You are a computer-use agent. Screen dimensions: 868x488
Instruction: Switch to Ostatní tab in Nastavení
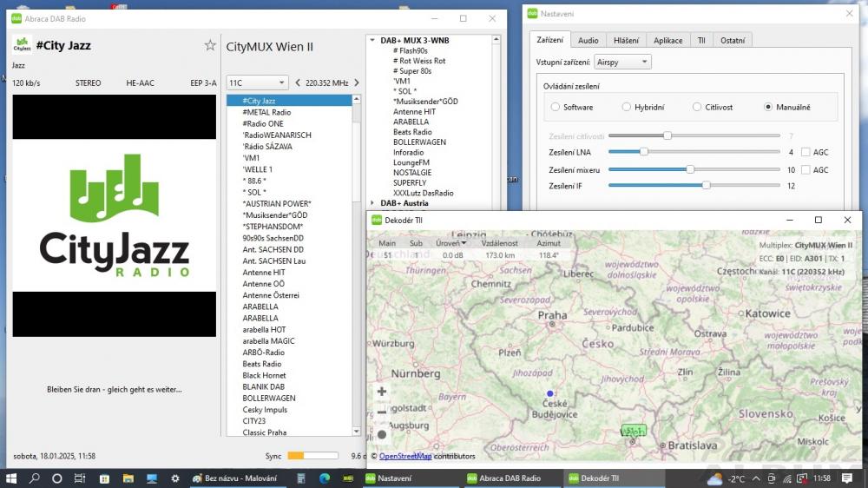(733, 41)
